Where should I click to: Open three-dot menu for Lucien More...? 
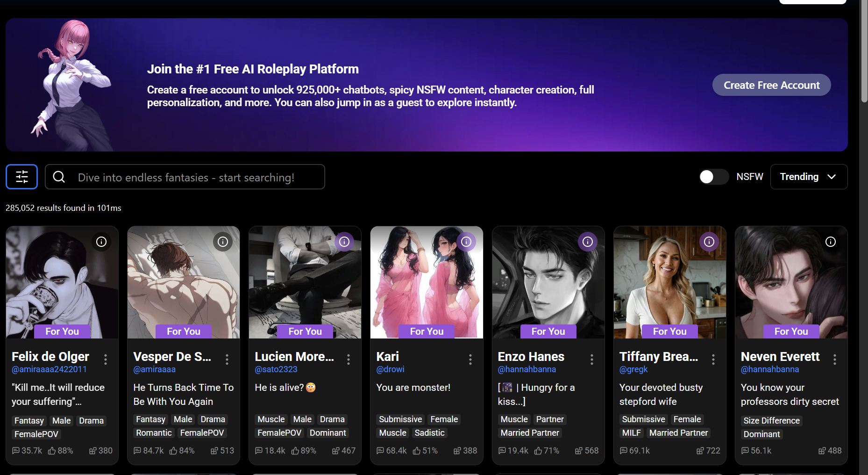(349, 359)
